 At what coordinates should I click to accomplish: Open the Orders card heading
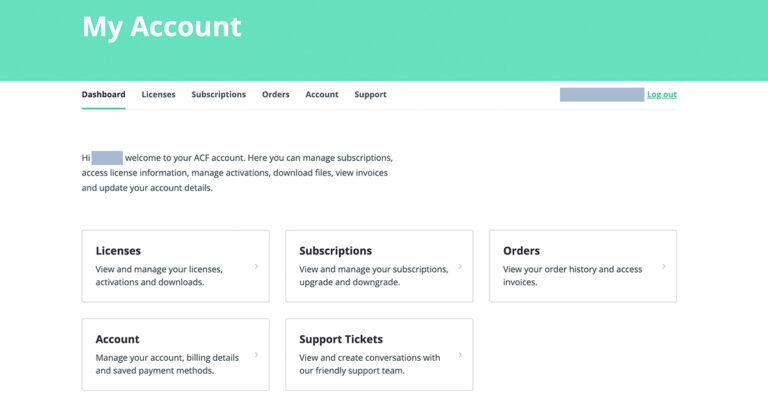click(521, 251)
